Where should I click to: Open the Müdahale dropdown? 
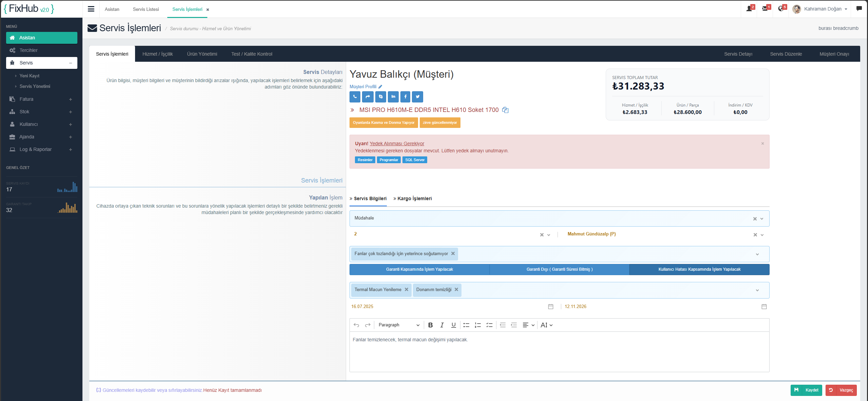pyautogui.click(x=762, y=219)
